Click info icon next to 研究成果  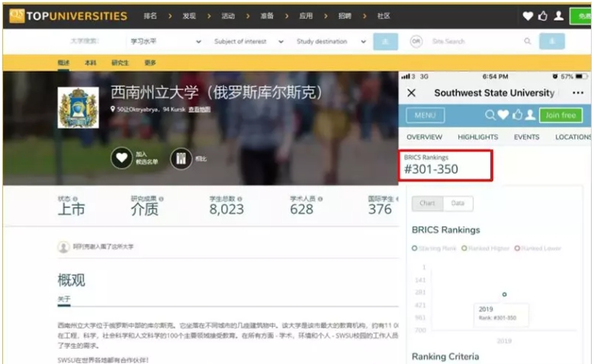click(161, 199)
